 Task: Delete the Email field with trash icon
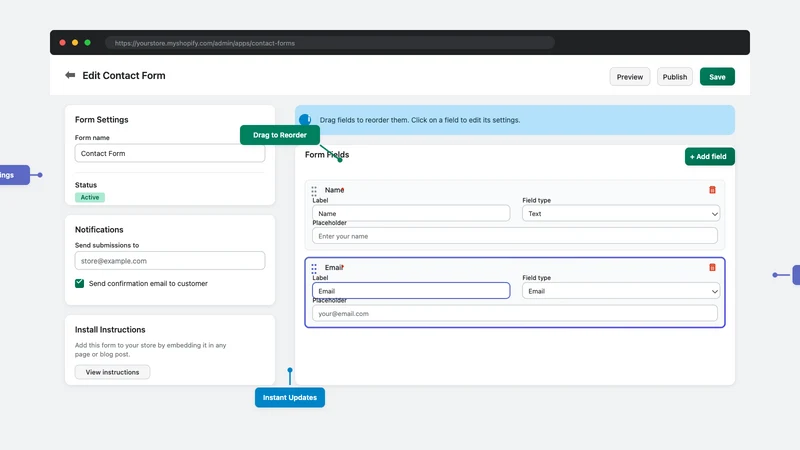tap(712, 267)
